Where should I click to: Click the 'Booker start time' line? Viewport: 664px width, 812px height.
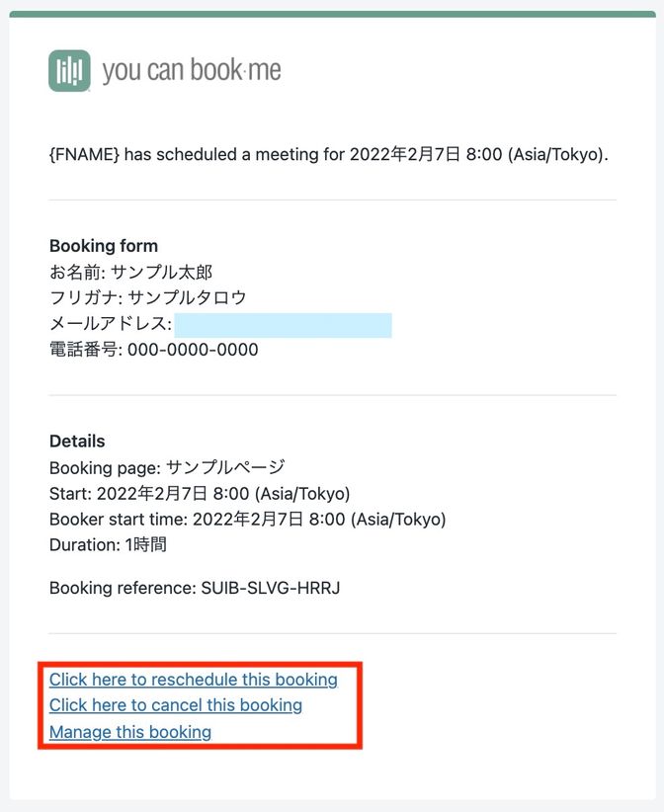tap(248, 519)
